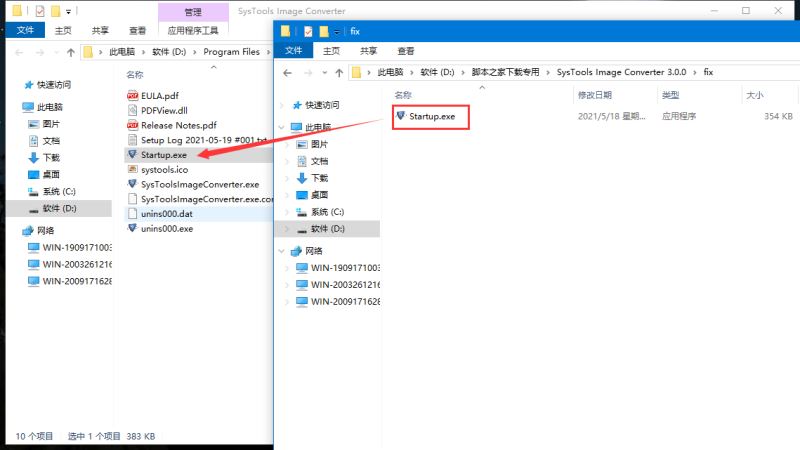800x450 pixels.
Task: Sort by 名称 column in back window
Action: (x=135, y=74)
